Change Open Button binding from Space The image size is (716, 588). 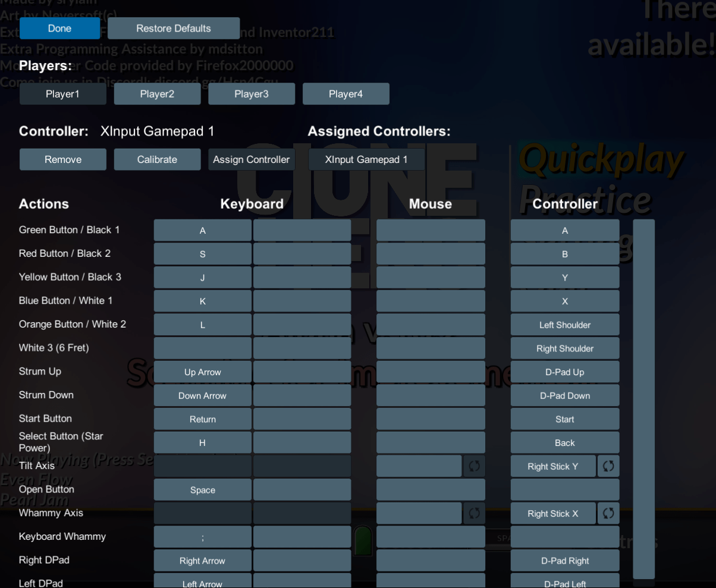202,490
